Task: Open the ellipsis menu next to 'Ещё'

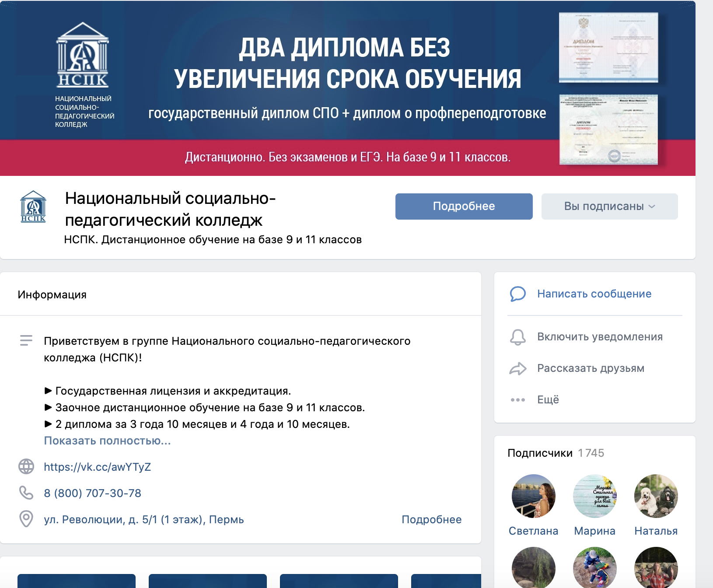Action: point(518,399)
